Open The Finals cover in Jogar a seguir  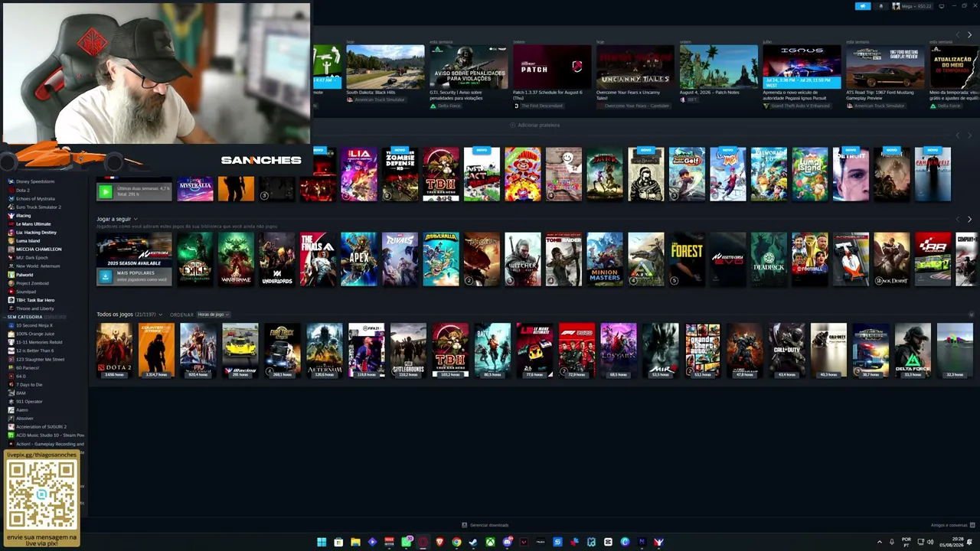(x=318, y=259)
